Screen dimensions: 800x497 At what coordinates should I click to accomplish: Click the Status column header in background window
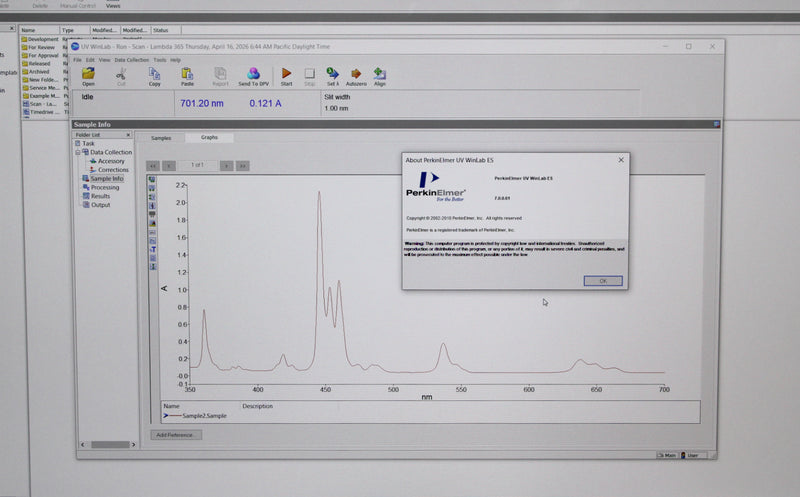tap(166, 30)
